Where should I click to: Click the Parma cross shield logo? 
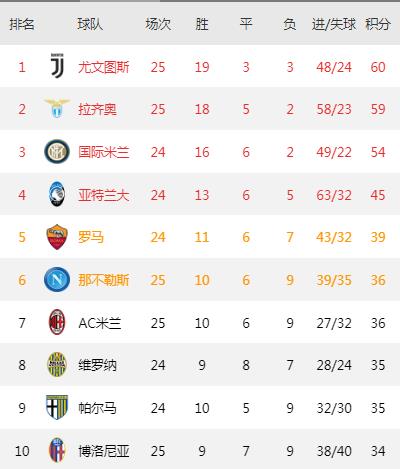(57, 407)
